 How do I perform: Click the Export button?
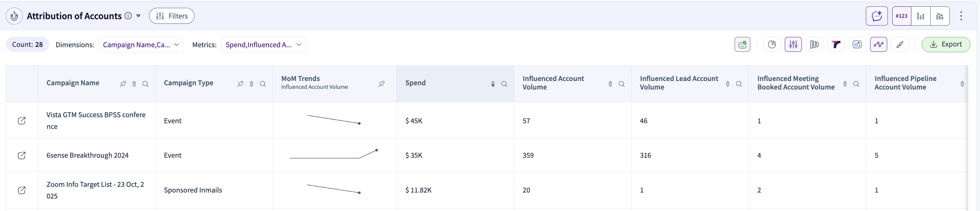[946, 44]
